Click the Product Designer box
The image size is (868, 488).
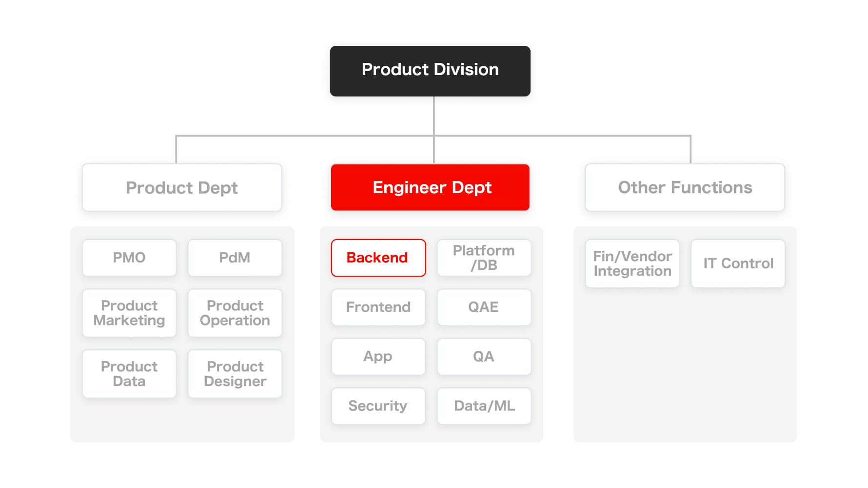235,374
